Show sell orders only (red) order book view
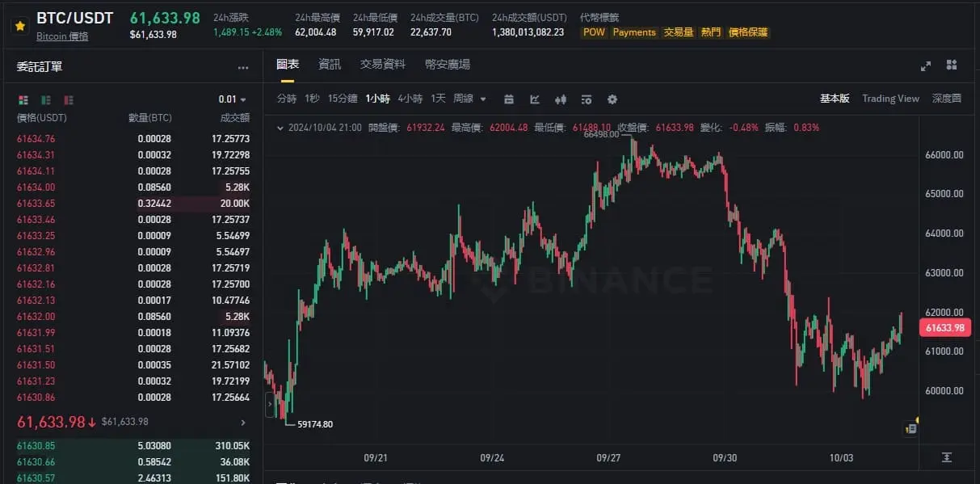 coord(69,99)
